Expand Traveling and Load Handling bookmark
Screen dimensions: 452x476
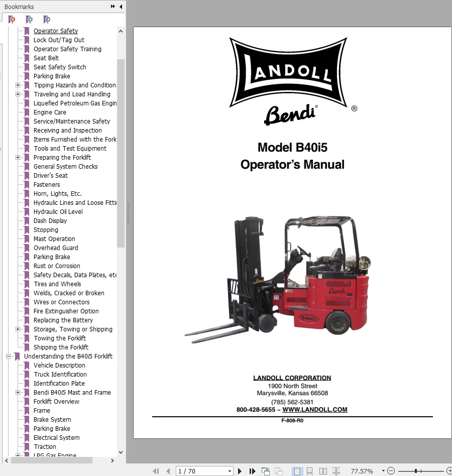point(18,94)
